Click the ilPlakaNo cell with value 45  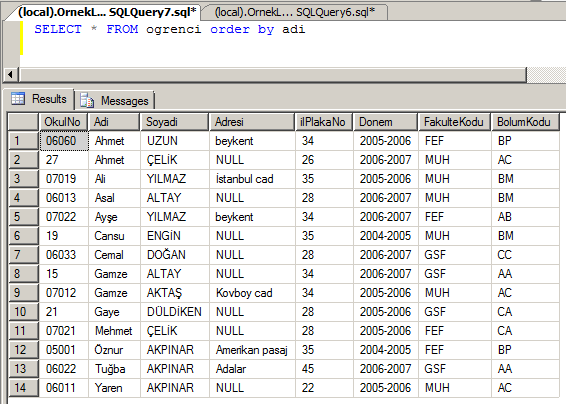[x=324, y=369]
